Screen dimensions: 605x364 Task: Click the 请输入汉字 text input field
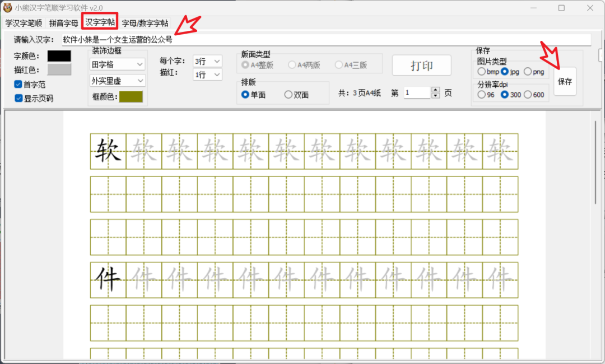tap(327, 40)
